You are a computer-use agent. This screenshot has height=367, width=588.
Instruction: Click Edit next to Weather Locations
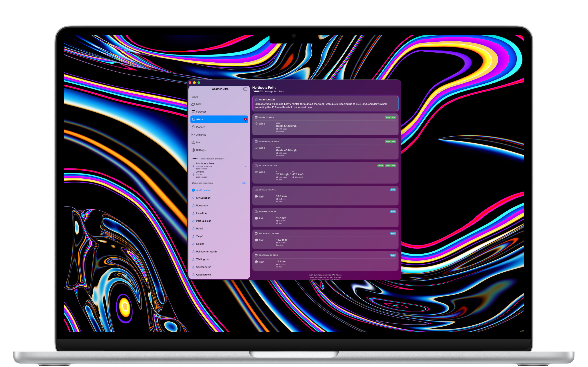(243, 183)
